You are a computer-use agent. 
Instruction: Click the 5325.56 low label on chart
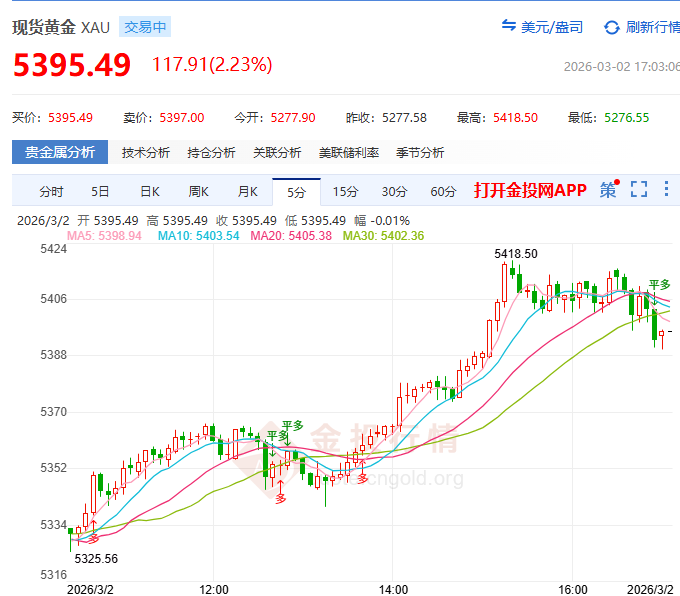96,559
